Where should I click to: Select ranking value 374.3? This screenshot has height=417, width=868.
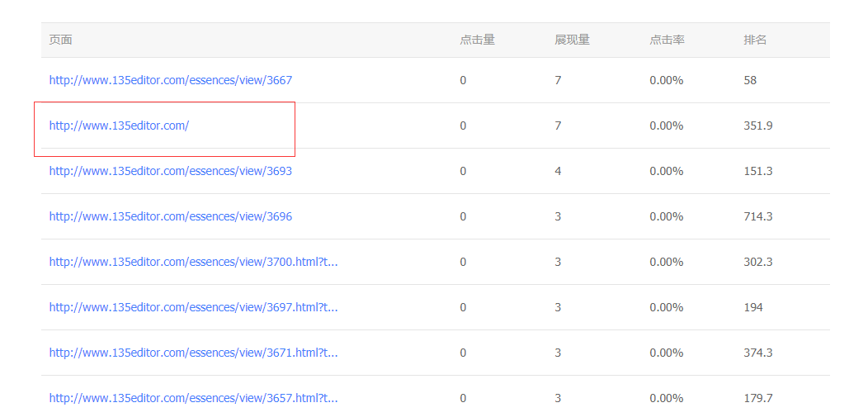pyautogui.click(x=757, y=353)
